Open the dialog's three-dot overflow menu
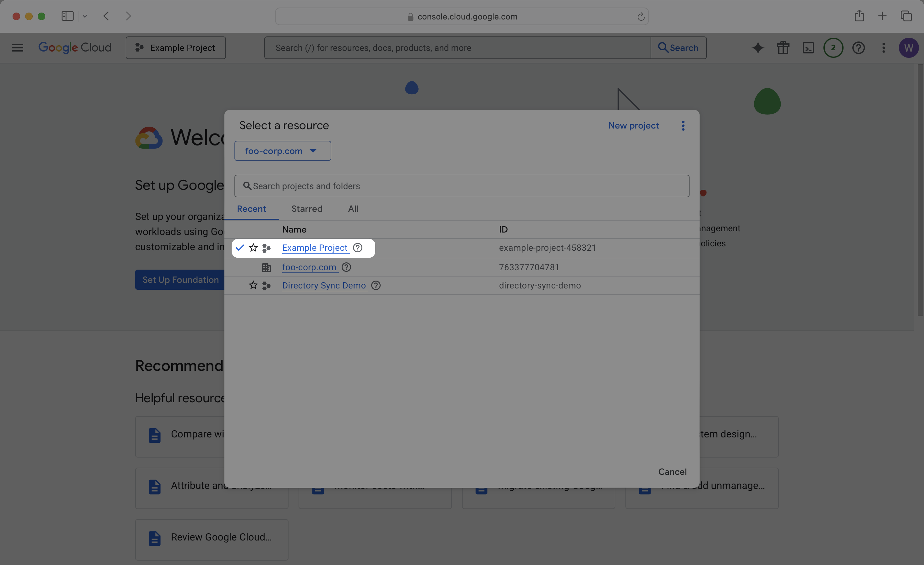Viewport: 924px width, 565px height. pos(683,126)
